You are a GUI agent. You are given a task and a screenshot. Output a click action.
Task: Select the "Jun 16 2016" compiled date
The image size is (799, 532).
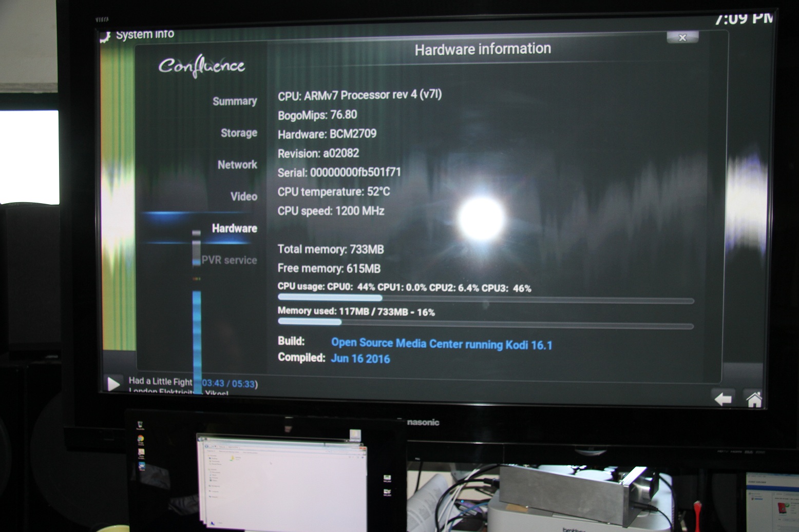point(360,359)
